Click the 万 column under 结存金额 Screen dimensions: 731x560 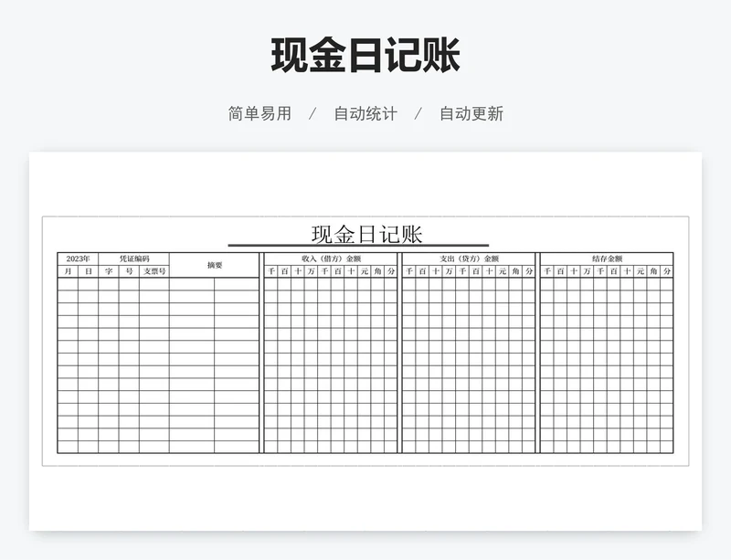[x=587, y=271]
